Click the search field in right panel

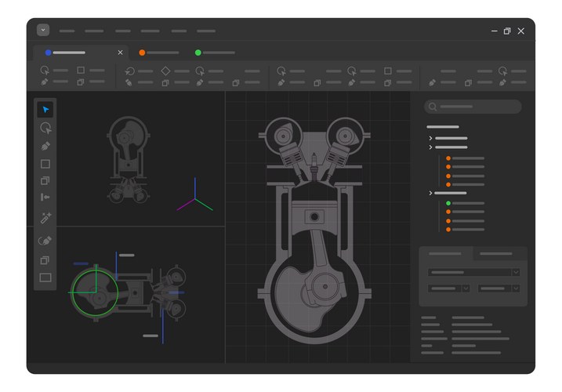[x=473, y=107]
